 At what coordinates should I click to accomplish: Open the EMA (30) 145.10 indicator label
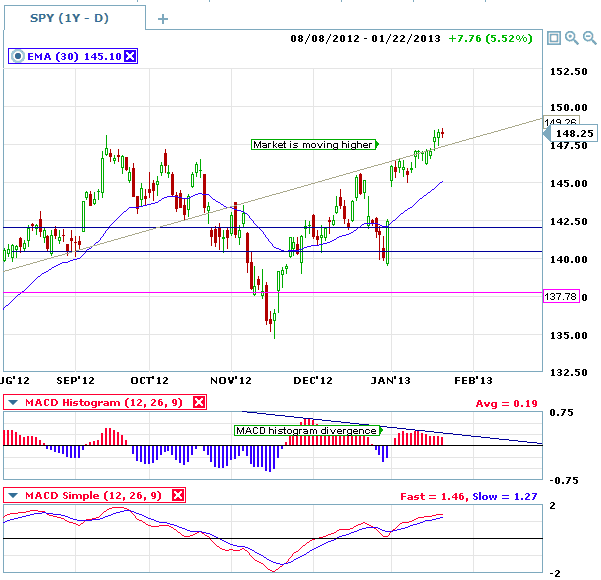point(74,57)
